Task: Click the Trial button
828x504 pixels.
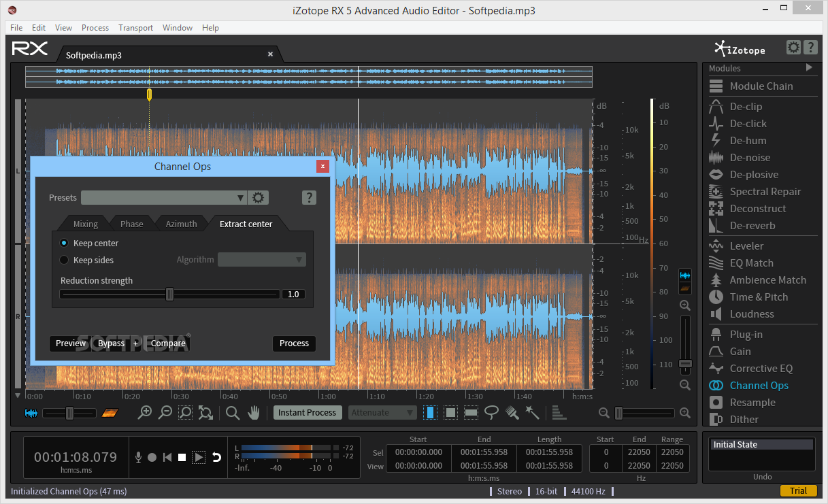Action: [799, 491]
